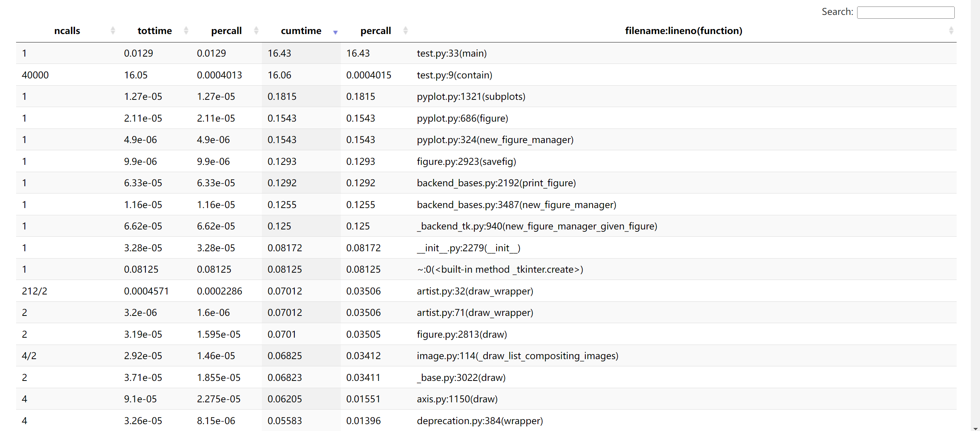Click the second percall sort arrows
The width and height of the screenshot is (980, 431).
[405, 31]
